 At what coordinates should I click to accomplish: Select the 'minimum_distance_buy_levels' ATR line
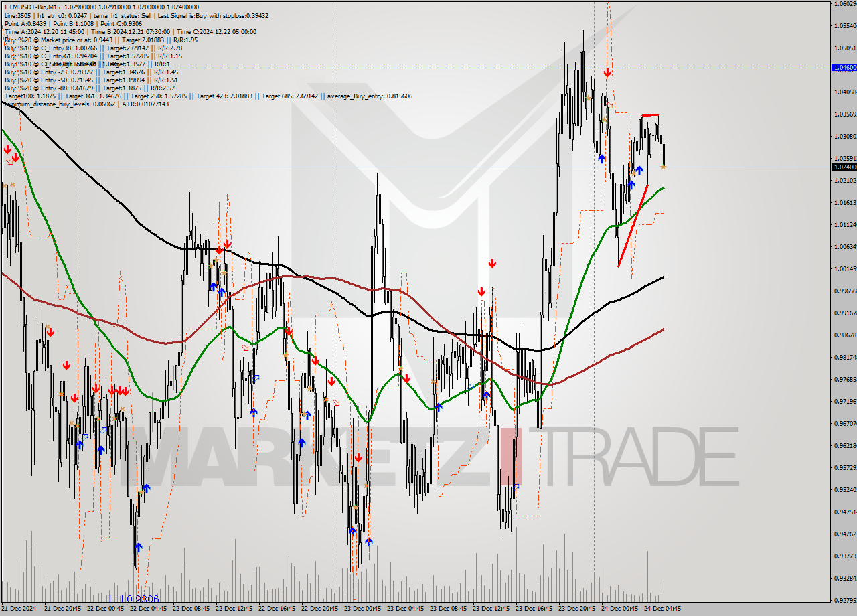tap(86, 104)
